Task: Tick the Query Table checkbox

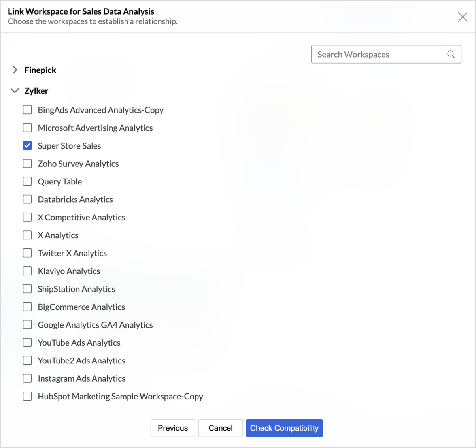Action: tap(27, 181)
